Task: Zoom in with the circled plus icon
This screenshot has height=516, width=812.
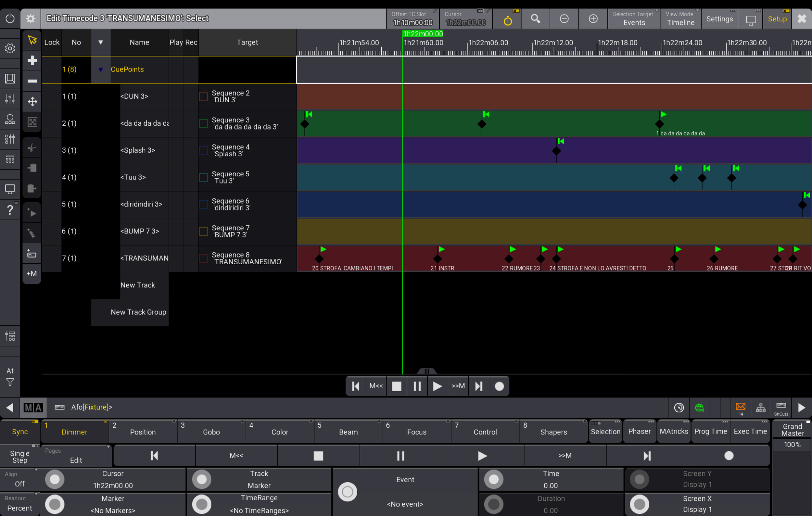Action: tap(593, 19)
